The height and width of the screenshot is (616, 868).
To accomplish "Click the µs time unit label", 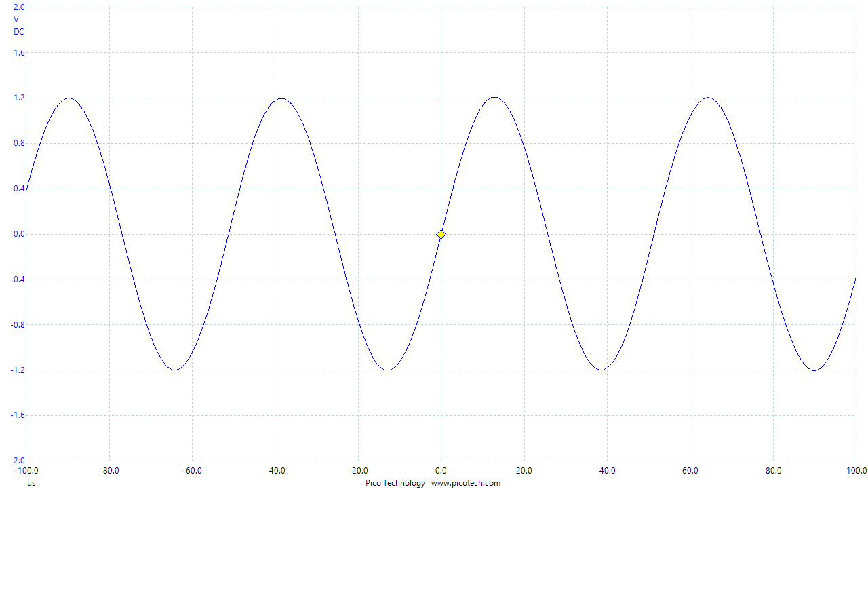I will tap(31, 484).
